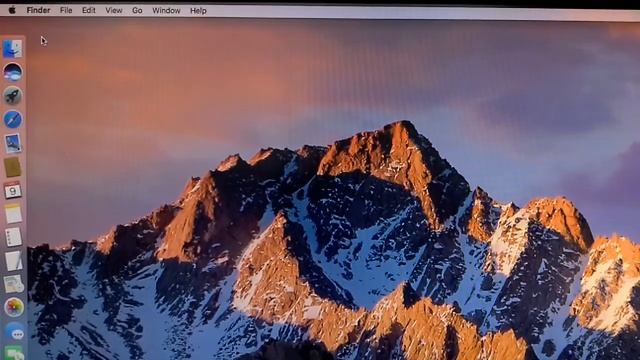Open TextEdit paper and pen icon

click(x=13, y=260)
